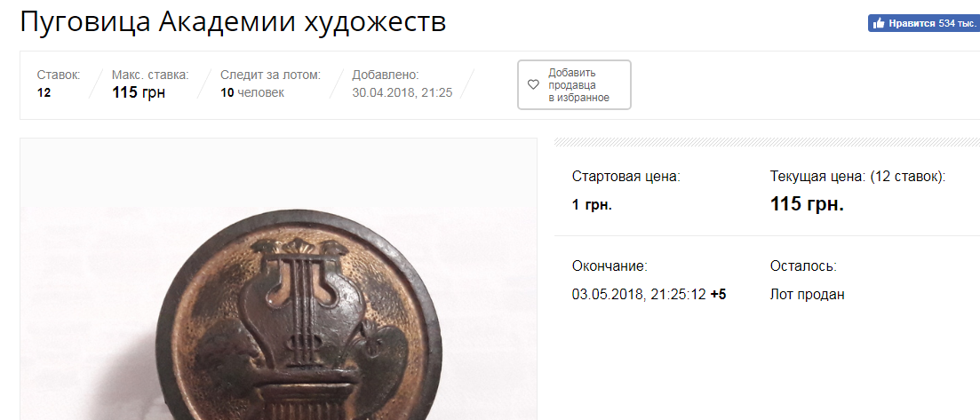Click the 'Стартовая цена:' label
This screenshot has height=420, width=980.
point(625,177)
